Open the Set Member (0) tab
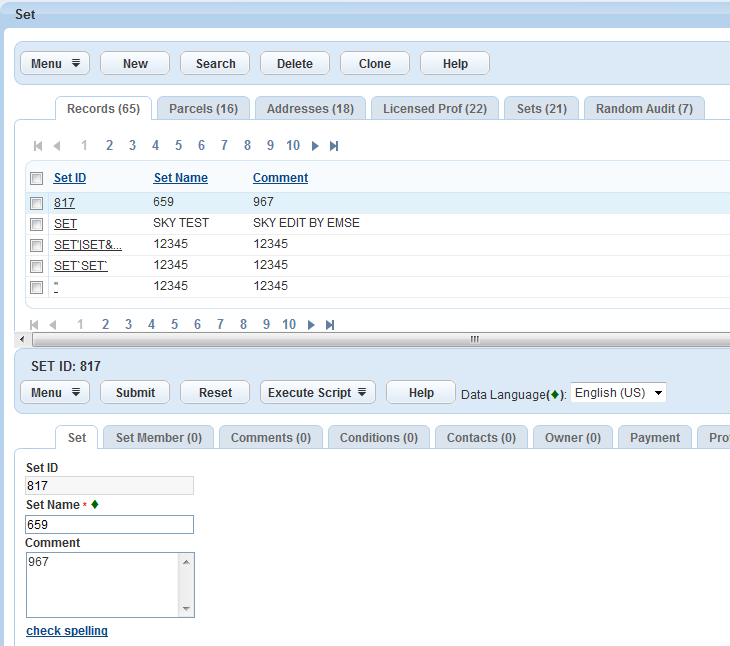This screenshot has height=646, width=730. pos(158,438)
